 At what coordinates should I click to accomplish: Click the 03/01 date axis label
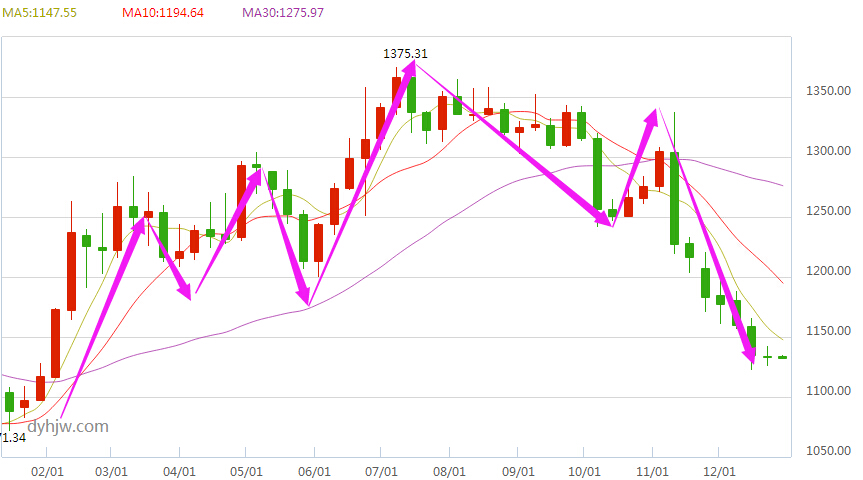click(x=111, y=472)
